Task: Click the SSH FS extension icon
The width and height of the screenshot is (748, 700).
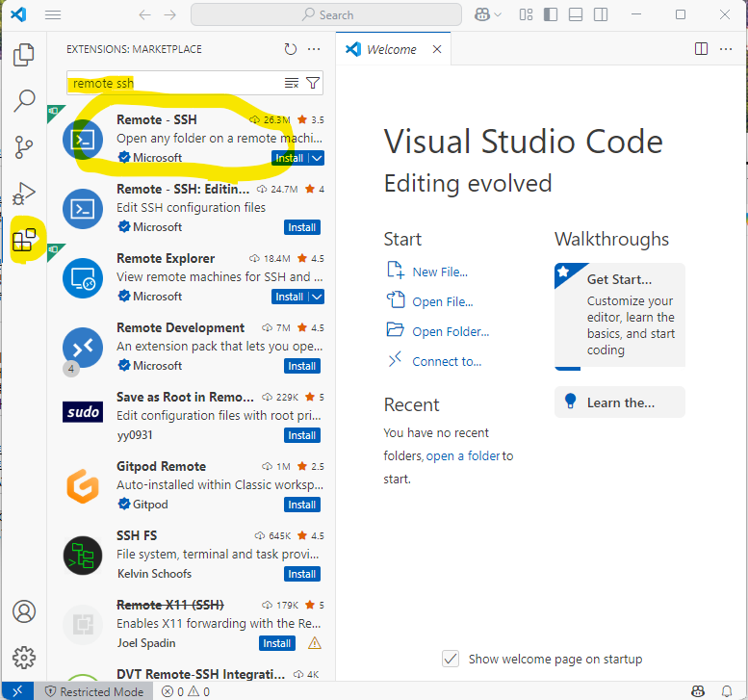Action: (x=83, y=556)
